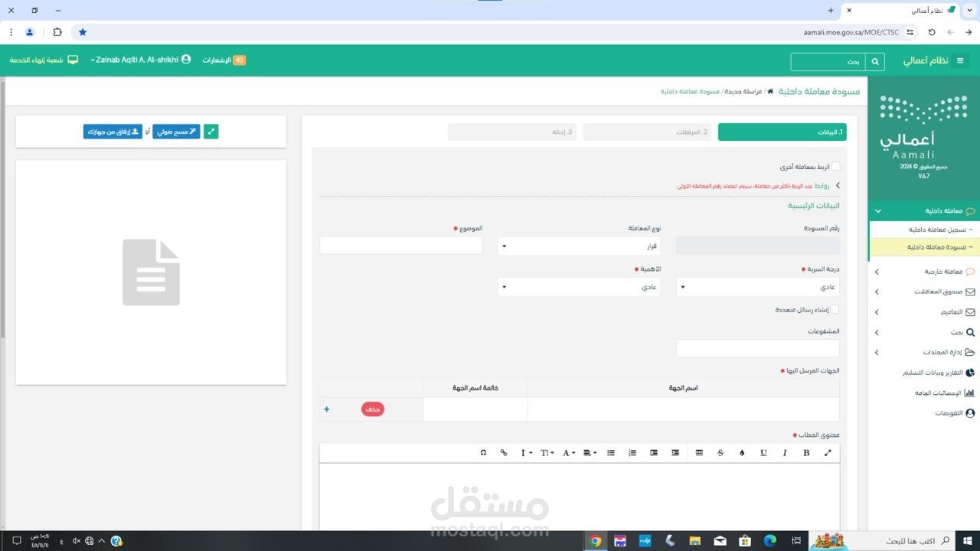Insert a bulleted list in the editor
Screen dimensions: 980x551
click(x=611, y=453)
